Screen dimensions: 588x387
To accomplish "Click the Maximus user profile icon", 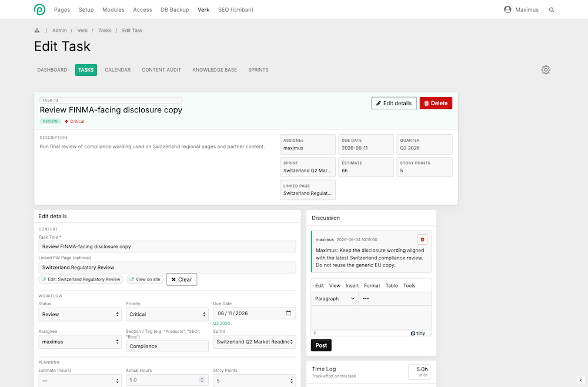I will pyautogui.click(x=507, y=9).
